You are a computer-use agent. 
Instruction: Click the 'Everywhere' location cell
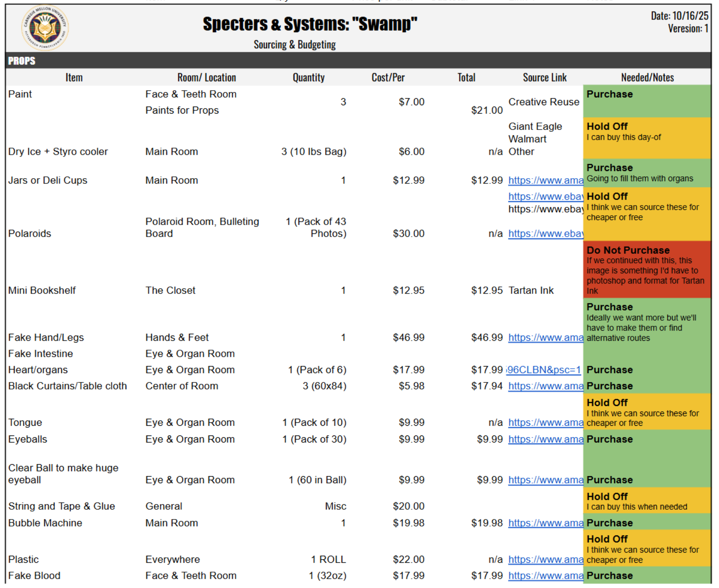click(172, 560)
